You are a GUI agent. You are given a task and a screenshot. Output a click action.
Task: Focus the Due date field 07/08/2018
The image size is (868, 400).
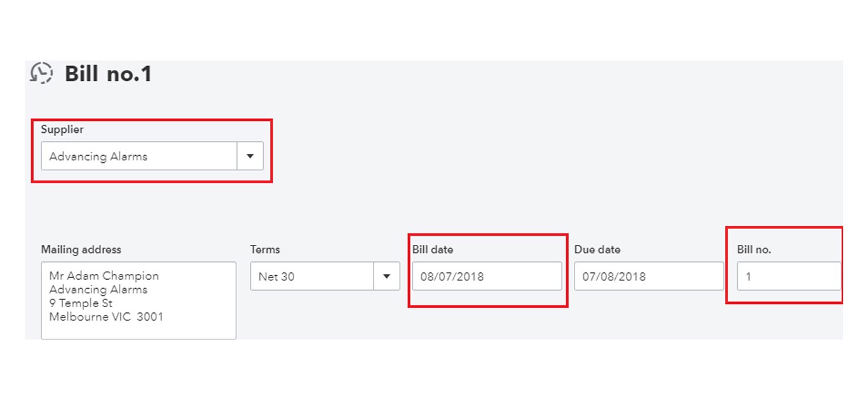click(x=649, y=277)
